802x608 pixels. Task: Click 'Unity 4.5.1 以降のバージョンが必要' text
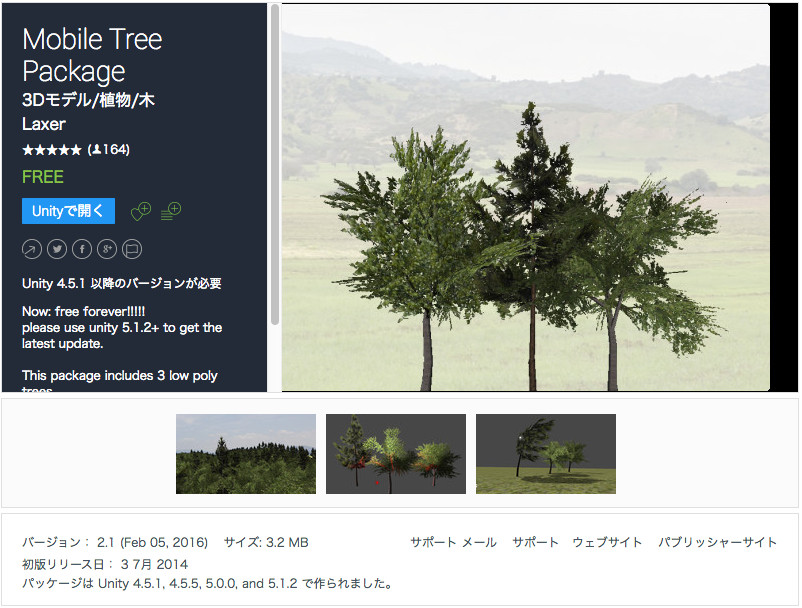122,284
